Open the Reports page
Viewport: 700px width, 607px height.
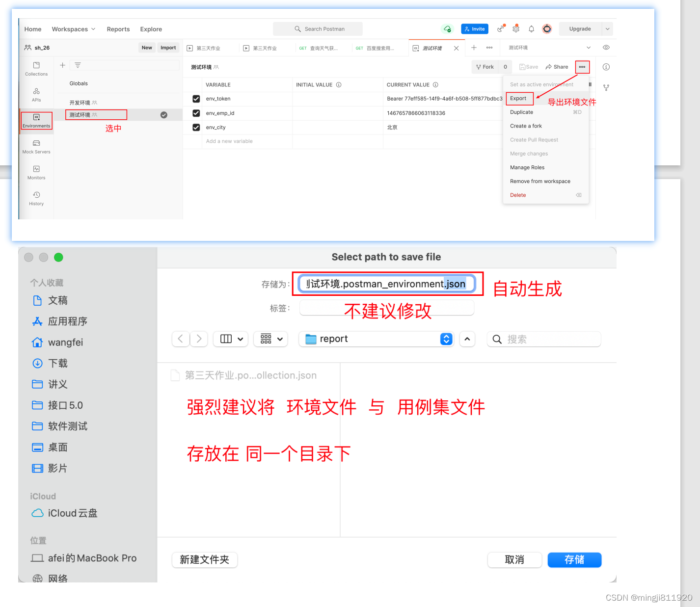point(118,29)
